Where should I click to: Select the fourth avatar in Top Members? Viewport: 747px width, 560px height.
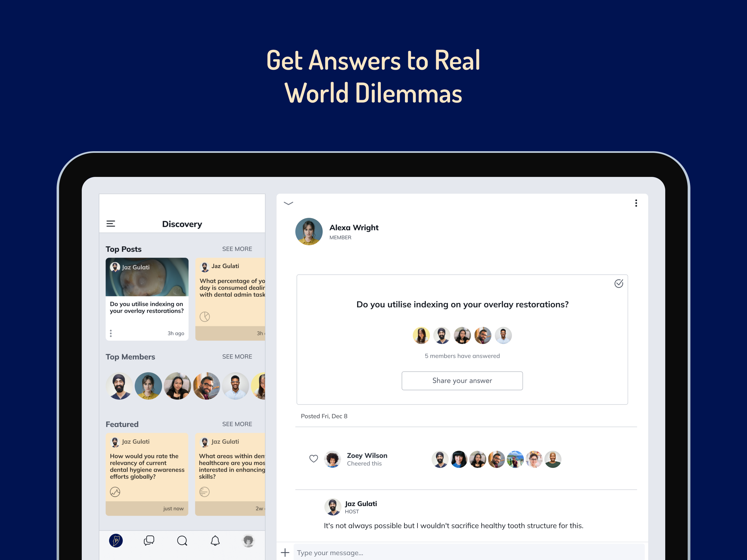pos(206,386)
